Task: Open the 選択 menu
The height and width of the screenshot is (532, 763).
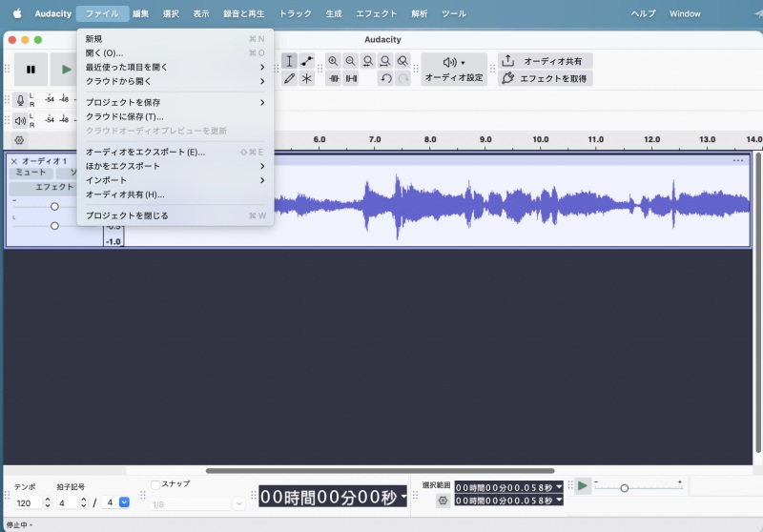Action: (x=171, y=13)
